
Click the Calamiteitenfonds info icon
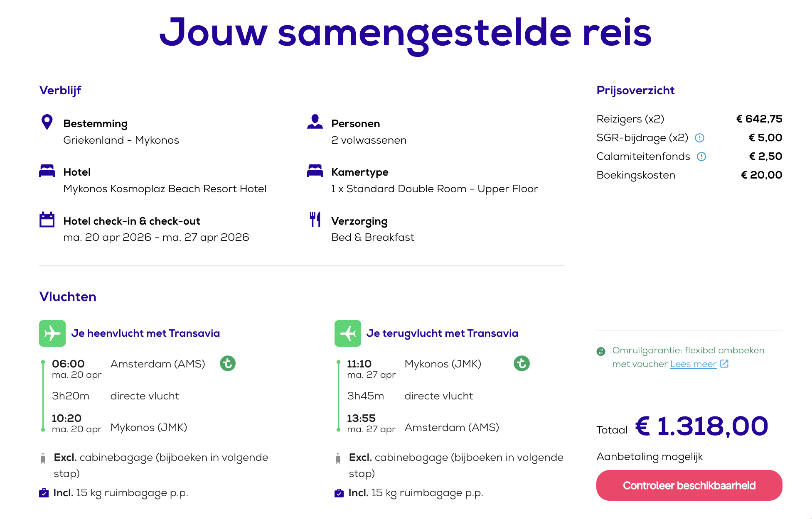(701, 157)
